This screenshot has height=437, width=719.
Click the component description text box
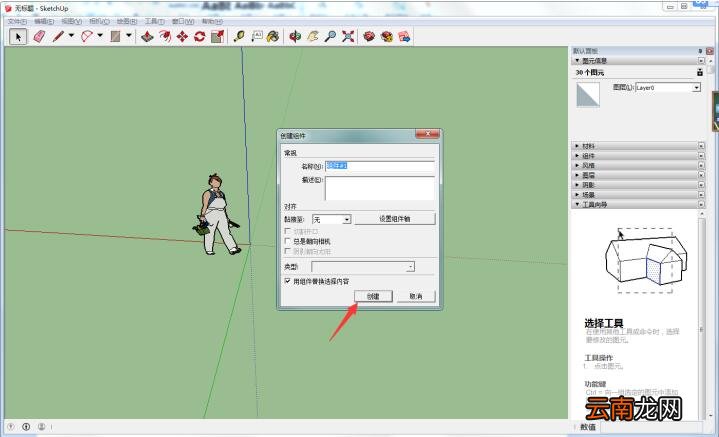click(x=380, y=188)
